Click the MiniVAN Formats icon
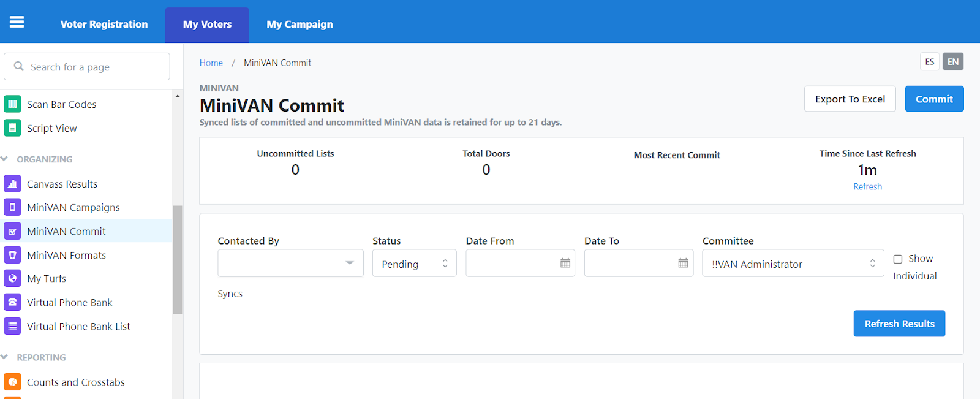This screenshot has width=980, height=399. 12,255
